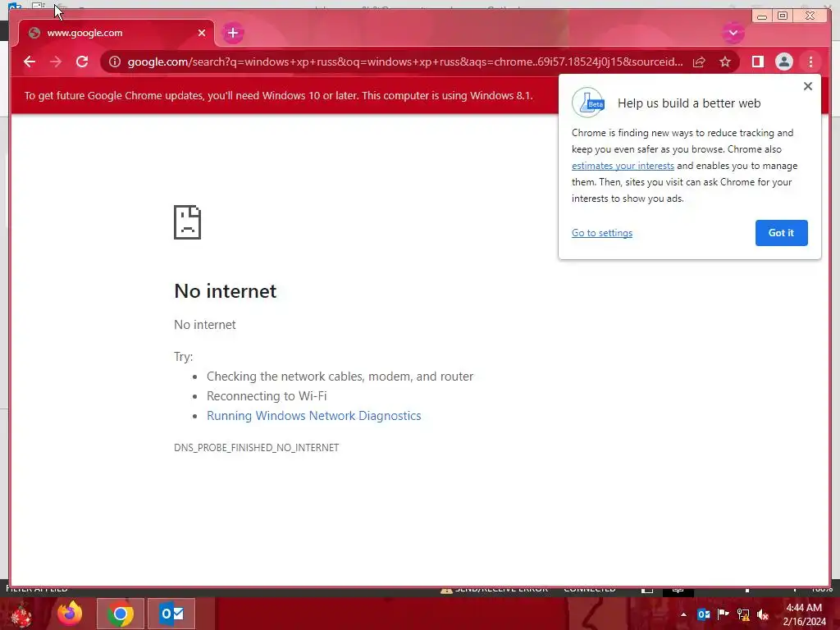
Task: Click the muted volume tray icon
Action: [763, 614]
